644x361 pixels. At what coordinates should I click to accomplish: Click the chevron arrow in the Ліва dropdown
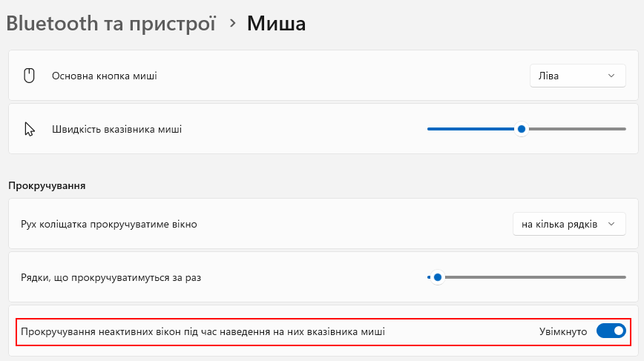point(611,76)
